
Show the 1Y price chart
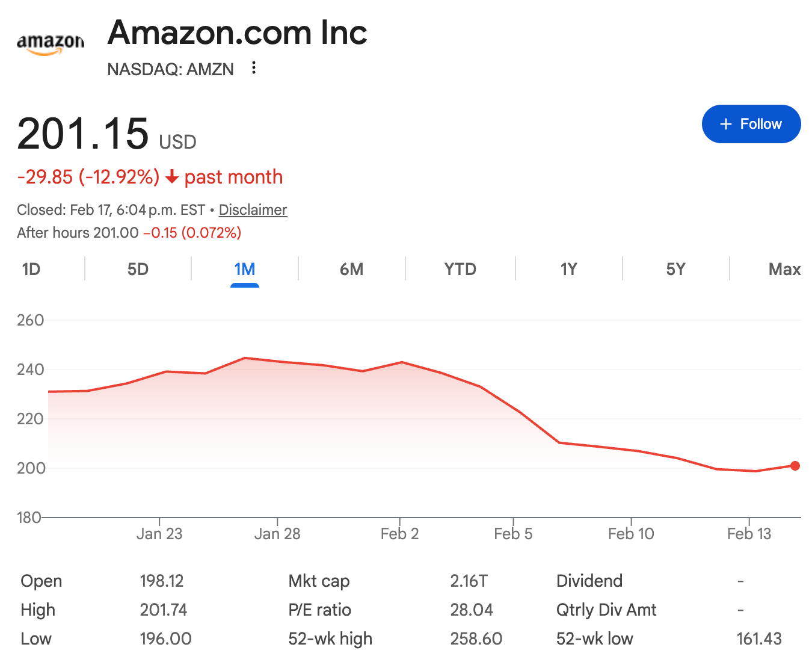click(568, 269)
